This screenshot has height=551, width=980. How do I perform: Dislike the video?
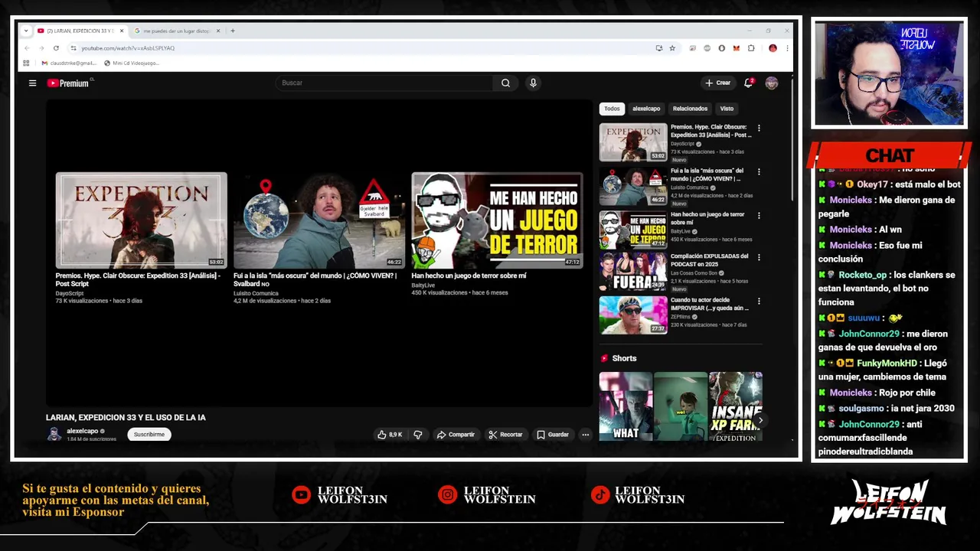(418, 435)
